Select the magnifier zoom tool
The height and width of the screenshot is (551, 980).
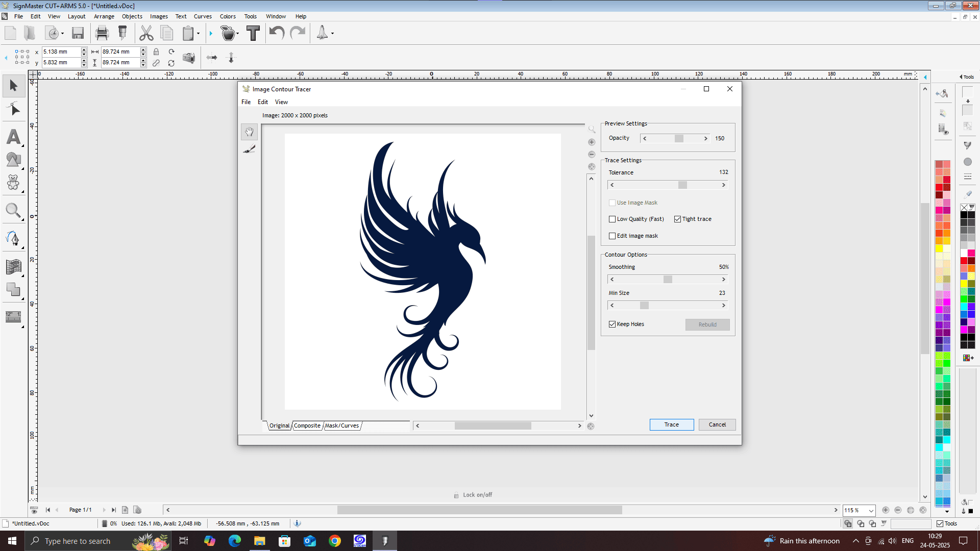point(14,210)
